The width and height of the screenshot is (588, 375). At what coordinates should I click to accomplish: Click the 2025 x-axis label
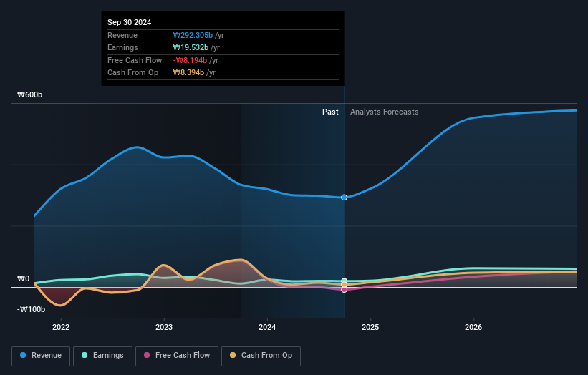(x=370, y=328)
